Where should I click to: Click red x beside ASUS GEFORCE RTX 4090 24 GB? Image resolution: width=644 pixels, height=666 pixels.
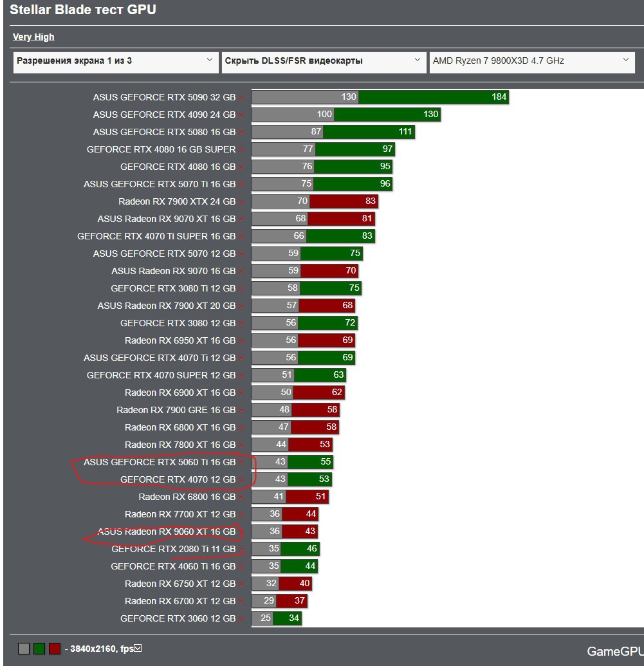coord(241,115)
